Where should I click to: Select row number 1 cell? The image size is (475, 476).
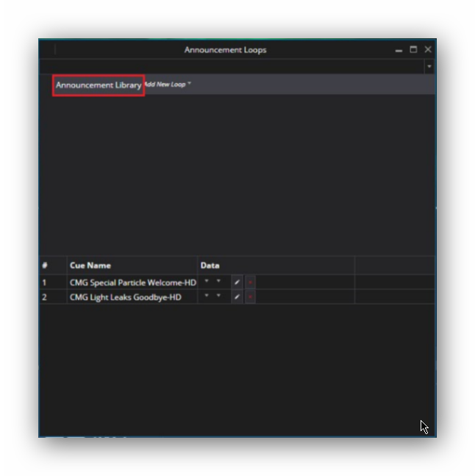(x=54, y=283)
